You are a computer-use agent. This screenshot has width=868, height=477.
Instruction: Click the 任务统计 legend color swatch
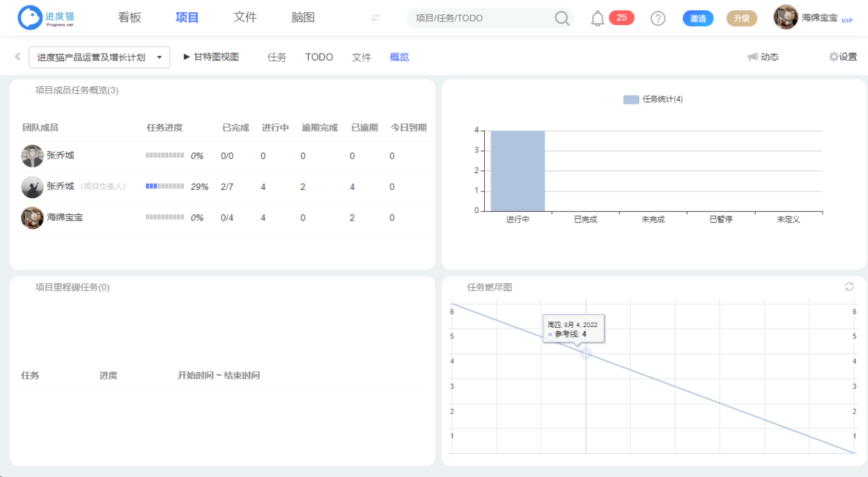[x=631, y=100]
